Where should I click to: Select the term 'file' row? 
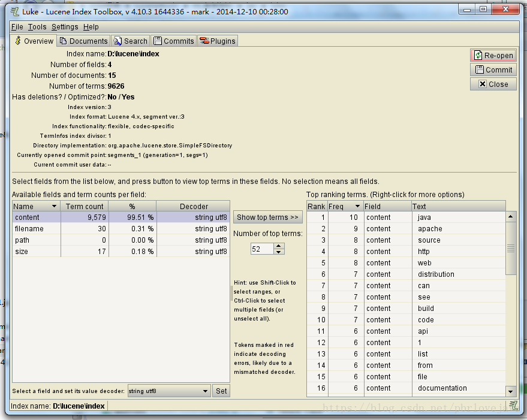(x=406, y=377)
